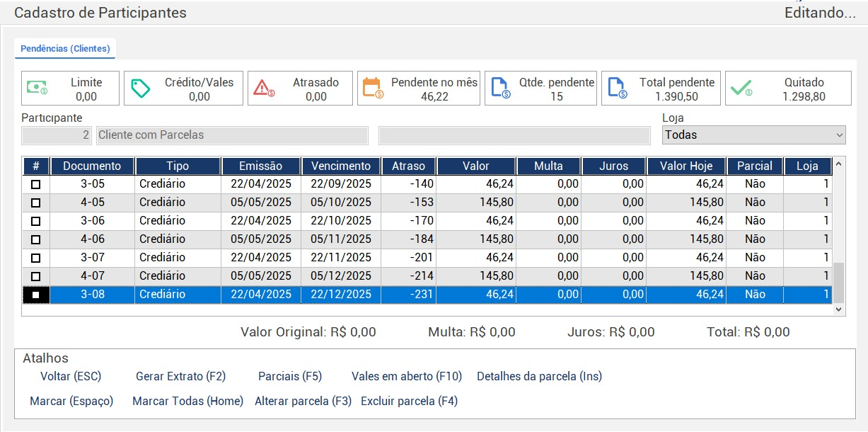Click the Qtde. pendente document icon
Screen dimensions: 868x432
pyautogui.click(x=501, y=88)
